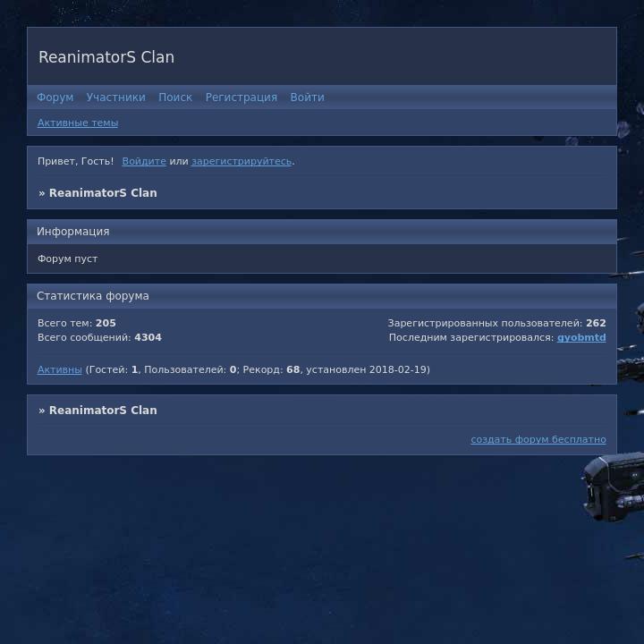Click the Привет, Гость! greeting text
Viewport: 644px width, 644px height.
[x=75, y=161]
